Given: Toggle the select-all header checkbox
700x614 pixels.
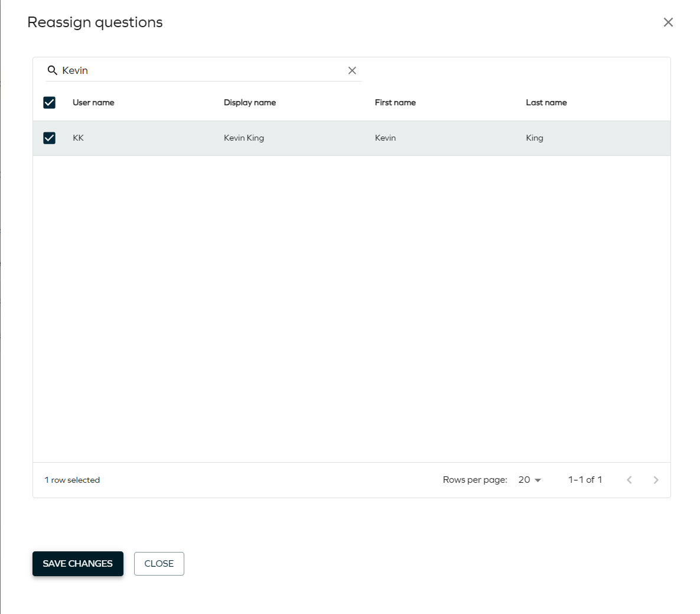Looking at the screenshot, I should click(x=50, y=103).
